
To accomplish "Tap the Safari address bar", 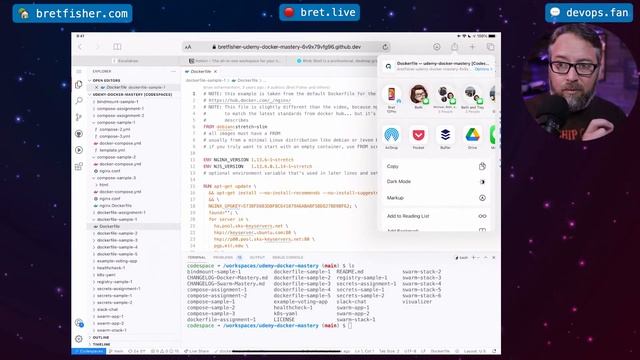I will click(287, 47).
